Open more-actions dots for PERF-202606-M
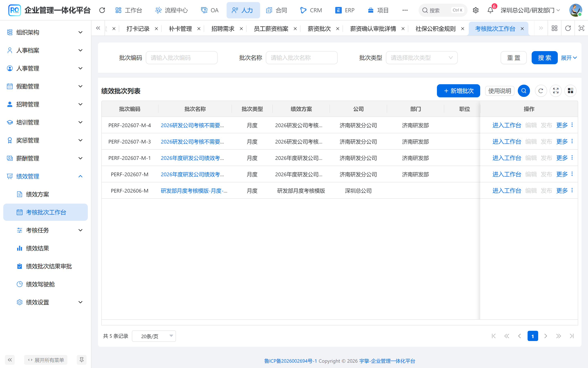 [572, 190]
